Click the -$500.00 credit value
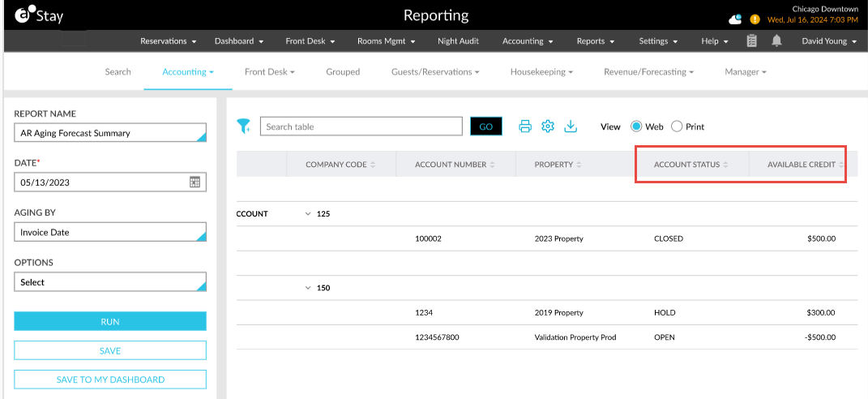 [x=820, y=337]
